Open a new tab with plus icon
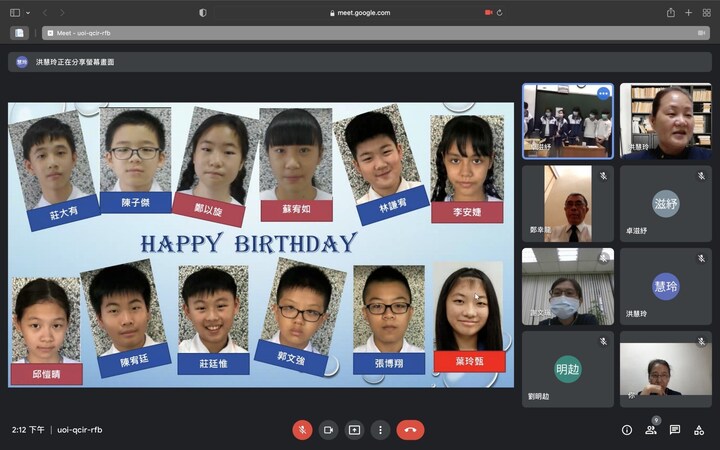The width and height of the screenshot is (720, 450). click(x=688, y=13)
